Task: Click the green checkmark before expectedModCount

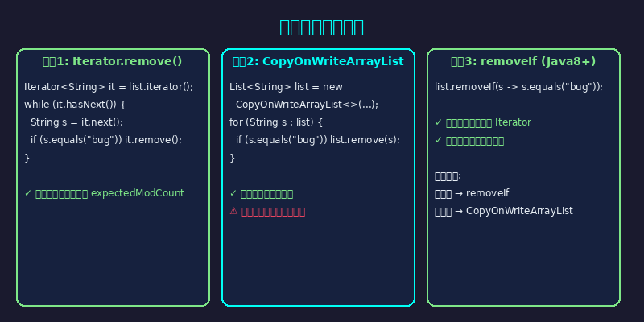Action: point(28,193)
